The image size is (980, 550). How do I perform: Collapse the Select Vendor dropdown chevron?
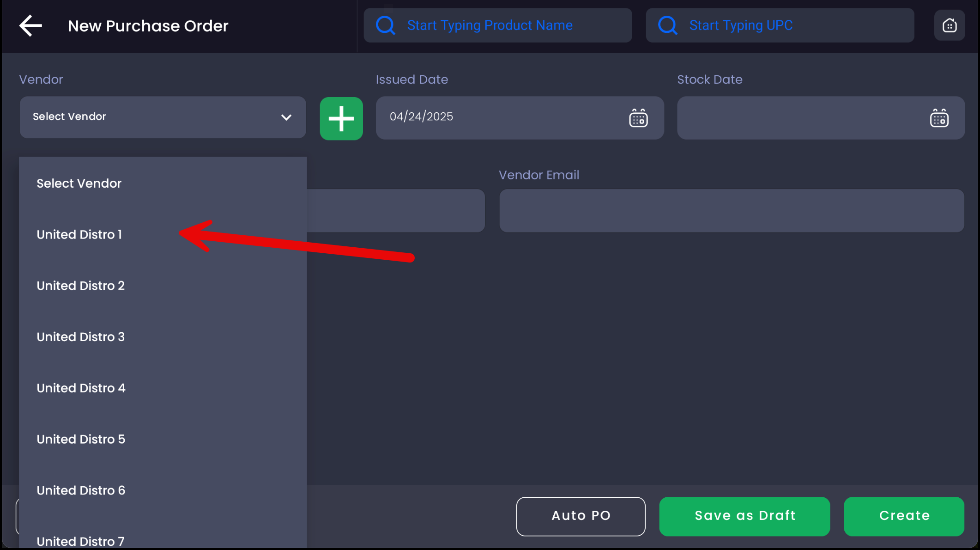(286, 117)
